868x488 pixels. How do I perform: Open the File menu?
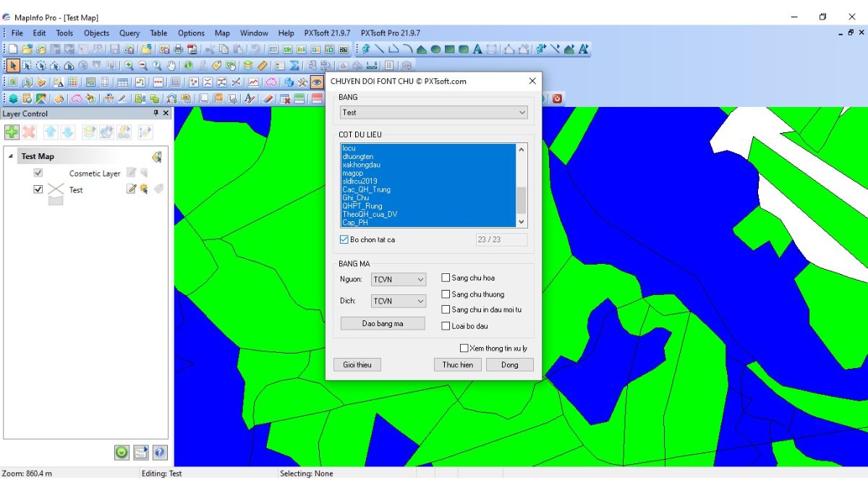17,33
